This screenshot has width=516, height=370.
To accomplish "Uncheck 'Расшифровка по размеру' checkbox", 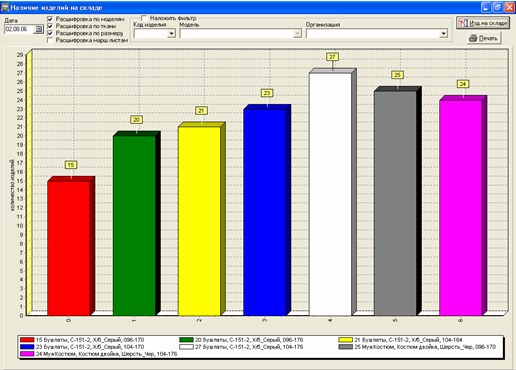I will coord(50,33).
